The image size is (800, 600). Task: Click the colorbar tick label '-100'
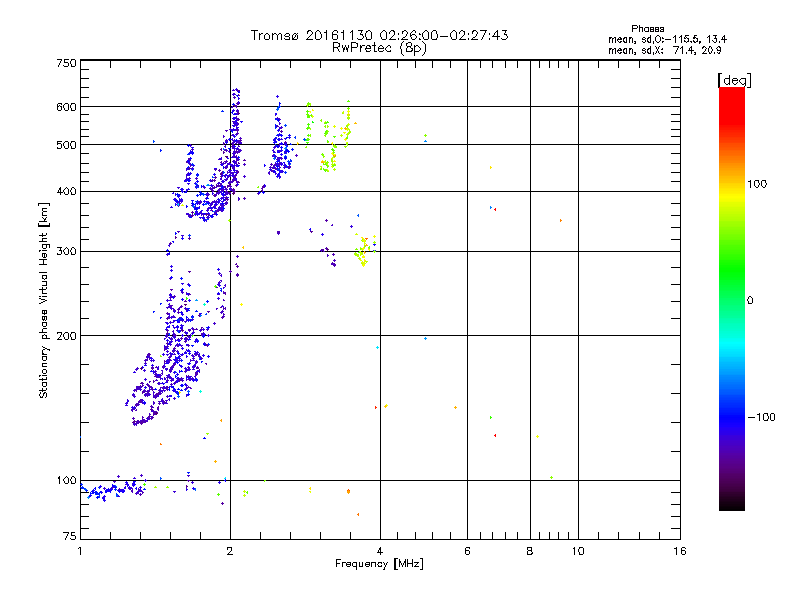762,417
